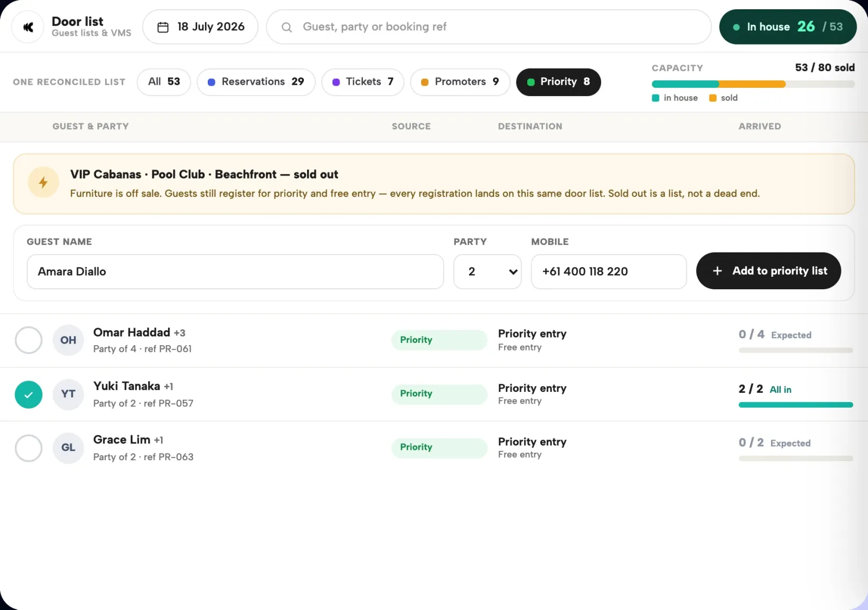Click the Door list title

[x=78, y=22]
